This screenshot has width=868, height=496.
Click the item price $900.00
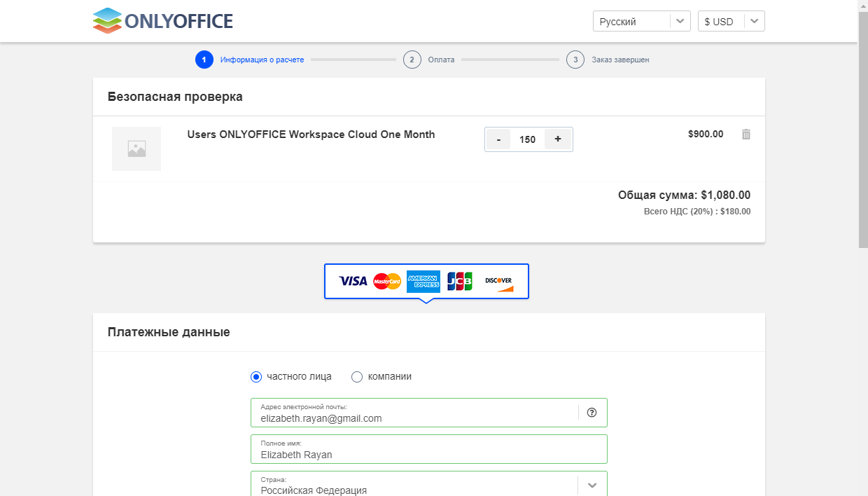point(706,134)
